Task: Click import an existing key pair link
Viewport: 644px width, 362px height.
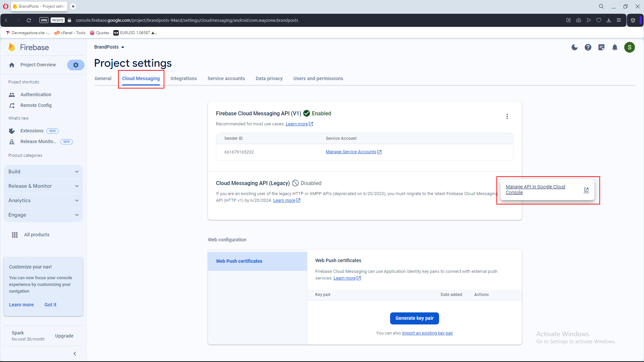Action: 427,333
